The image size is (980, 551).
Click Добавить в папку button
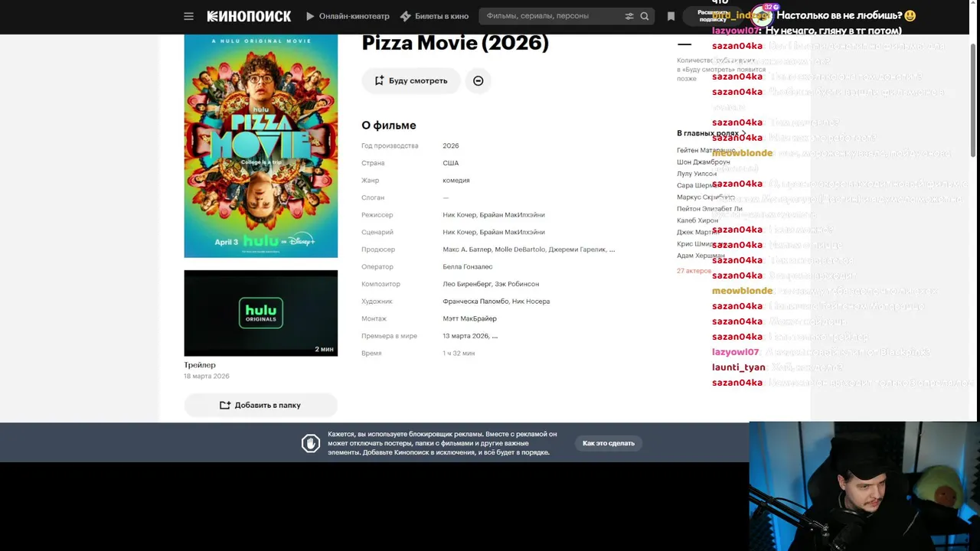coord(260,405)
